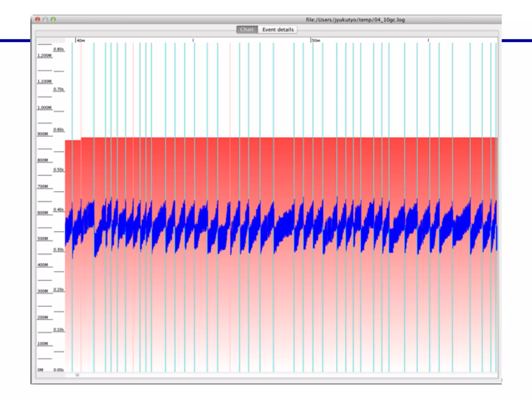Click the 1,200M heap axis label

tap(44, 55)
